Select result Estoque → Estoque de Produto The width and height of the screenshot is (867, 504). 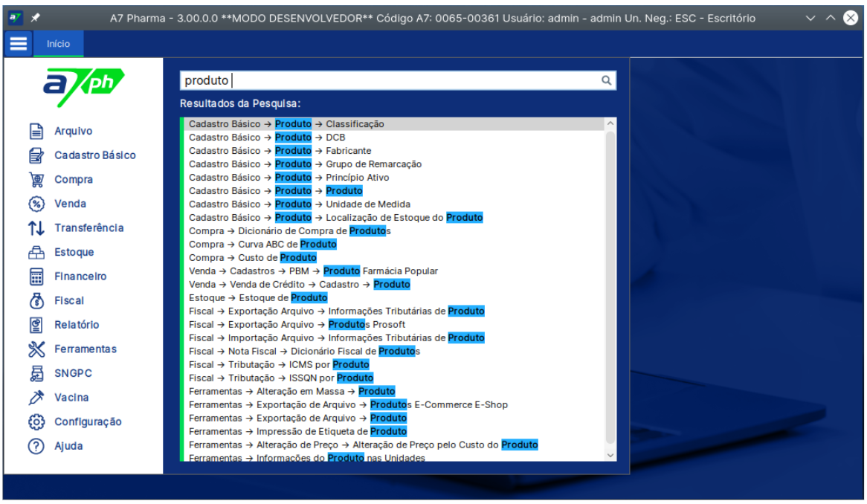click(x=394, y=298)
